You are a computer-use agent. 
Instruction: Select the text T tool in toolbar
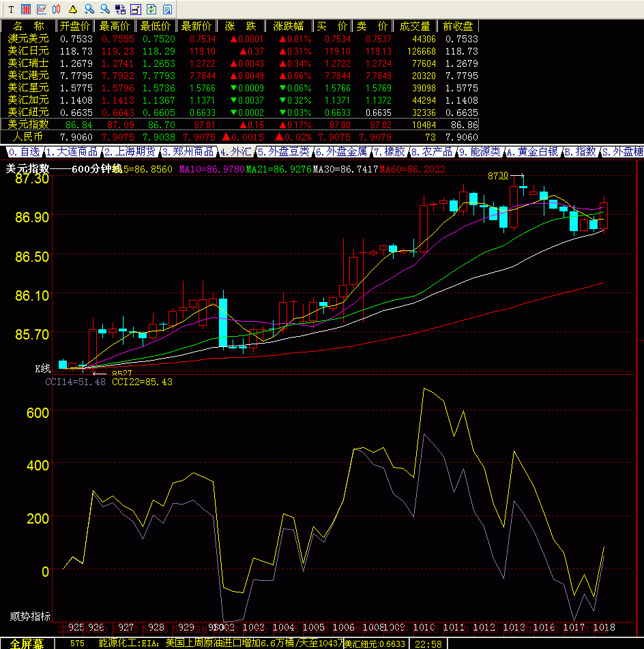click(11, 9)
